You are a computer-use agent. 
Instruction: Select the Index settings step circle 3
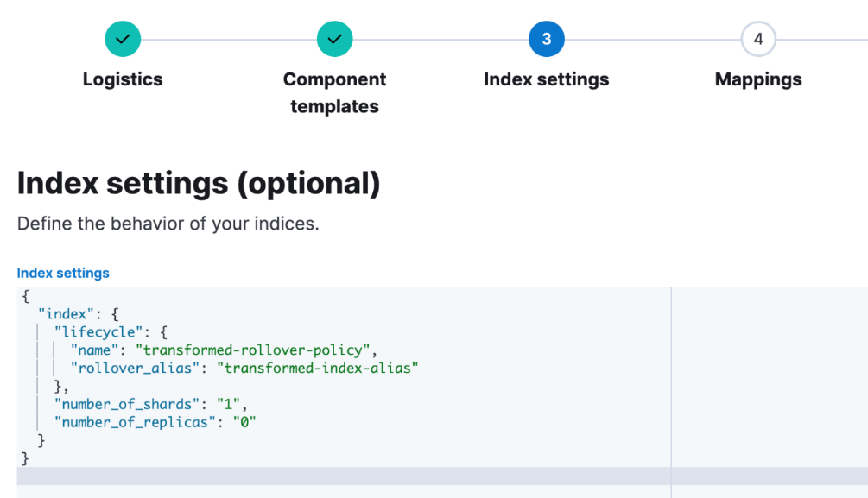point(546,38)
